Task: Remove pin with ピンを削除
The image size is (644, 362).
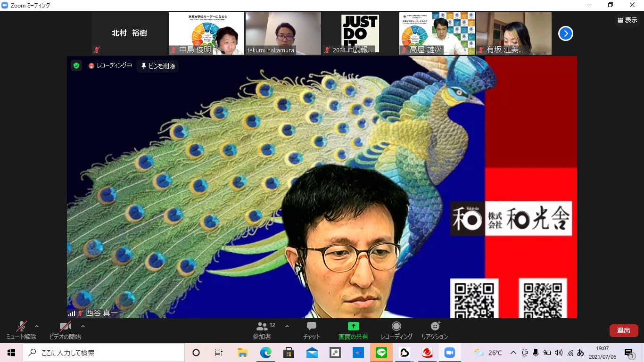Action: coord(158,66)
